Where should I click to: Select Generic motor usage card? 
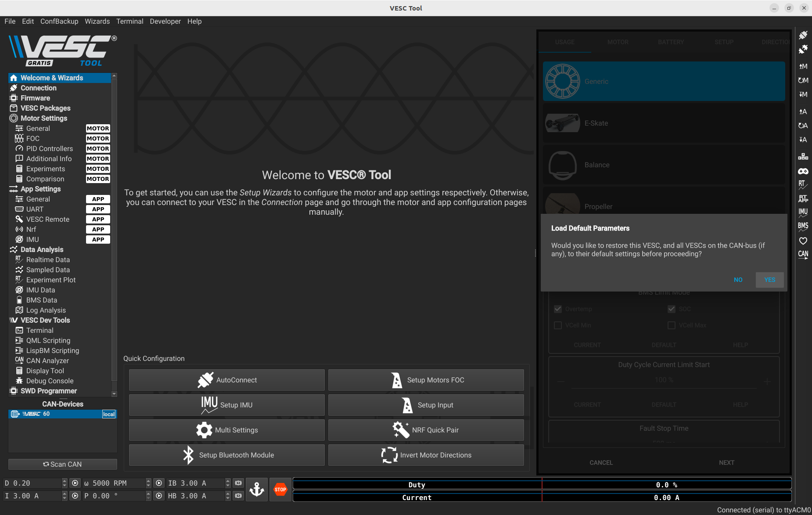(664, 81)
